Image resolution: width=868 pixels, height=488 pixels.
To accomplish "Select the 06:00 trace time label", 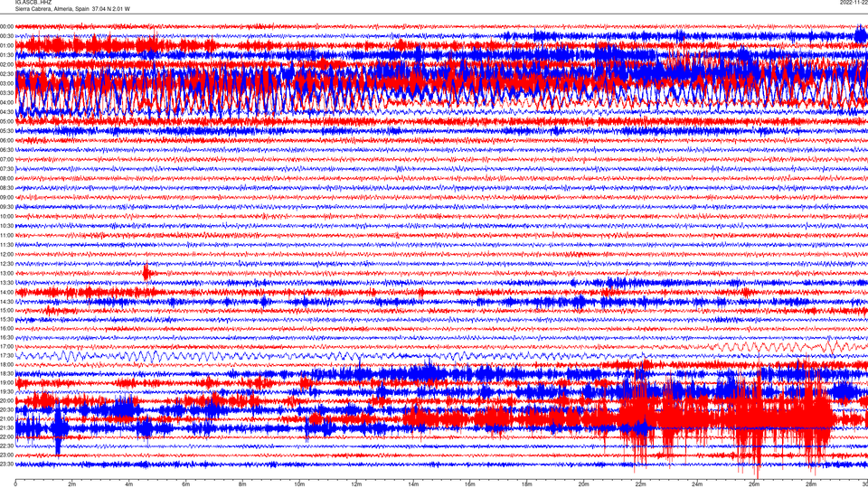I will [6, 141].
